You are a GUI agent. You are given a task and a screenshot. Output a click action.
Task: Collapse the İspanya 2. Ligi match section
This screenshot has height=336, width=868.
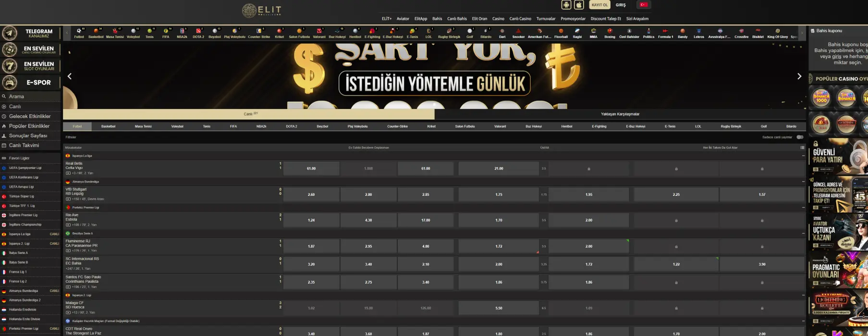803,295
